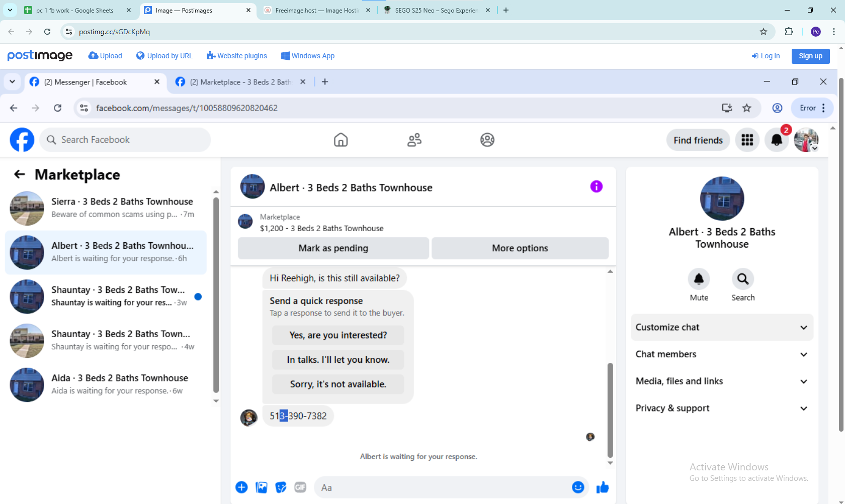845x504 pixels.
Task: Open outer browser tab search dropdown
Action: click(10, 10)
